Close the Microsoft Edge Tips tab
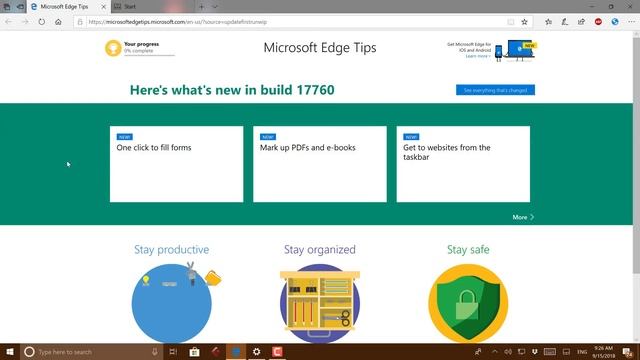The width and height of the screenshot is (640, 360). click(104, 7)
